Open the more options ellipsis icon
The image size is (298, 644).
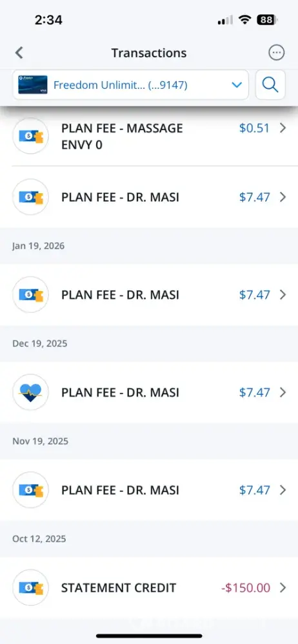pos(276,53)
